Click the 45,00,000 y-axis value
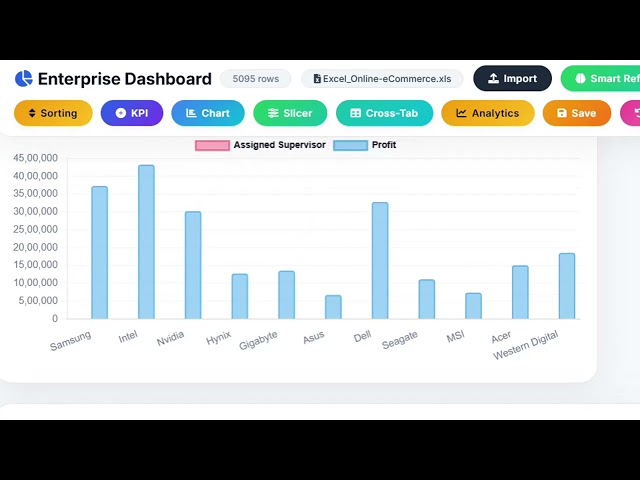The height and width of the screenshot is (480, 640). coord(36,158)
